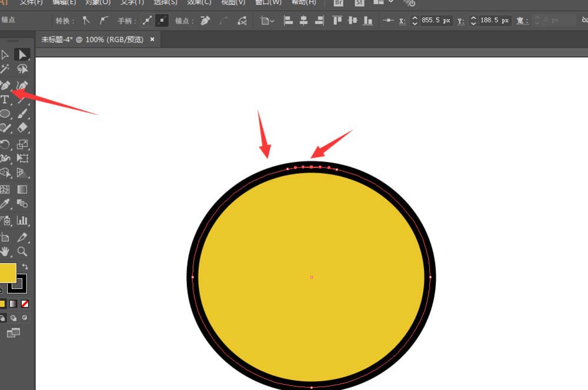Swap fill and stroke colors
The width and height of the screenshot is (588, 390).
25,267
